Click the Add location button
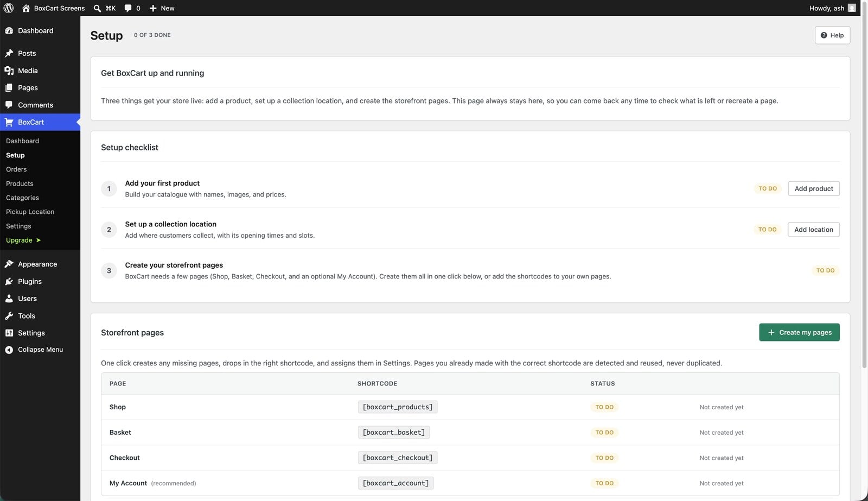 click(814, 230)
